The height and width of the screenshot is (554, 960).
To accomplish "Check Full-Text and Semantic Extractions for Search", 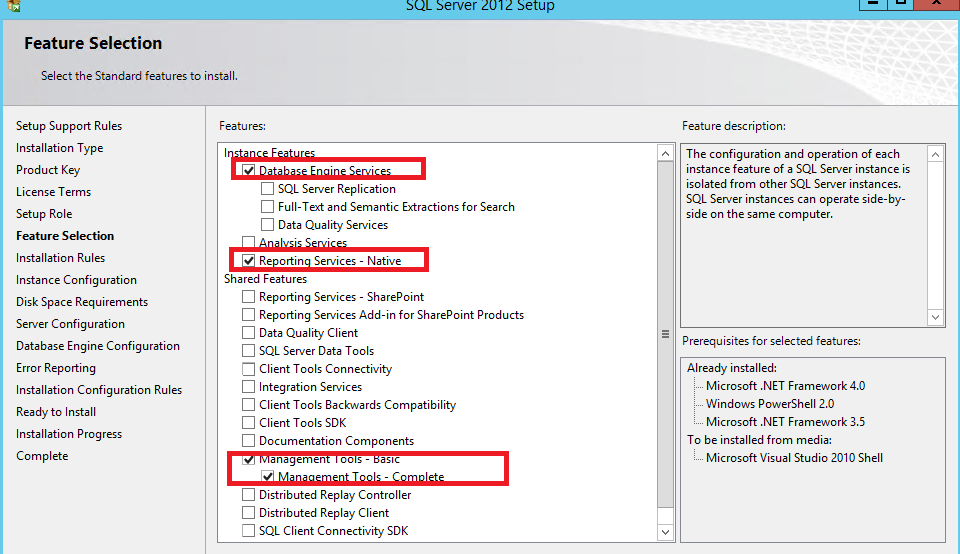I will click(x=268, y=207).
